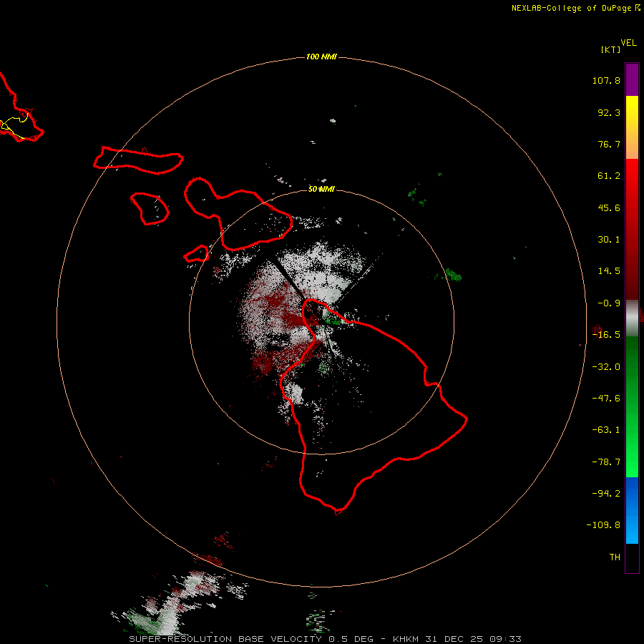Viewport: 644px width, 644px height.
Task: Click the 107.8 scale value
Action: [606, 80]
